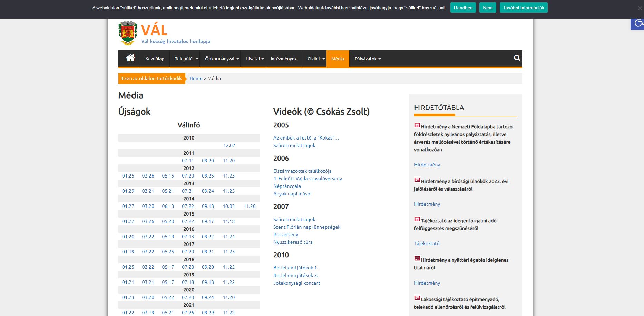Open the 2013 VálInfó issue 07.31
644x316 pixels.
tap(188, 191)
